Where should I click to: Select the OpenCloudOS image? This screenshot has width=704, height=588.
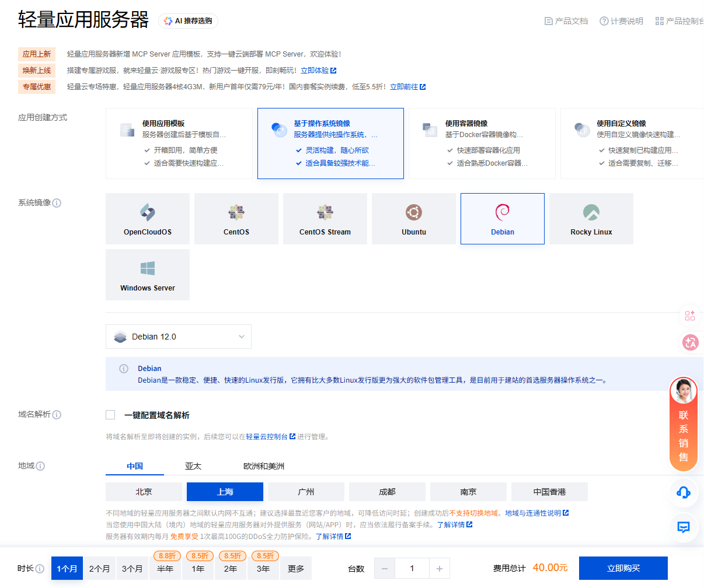147,219
